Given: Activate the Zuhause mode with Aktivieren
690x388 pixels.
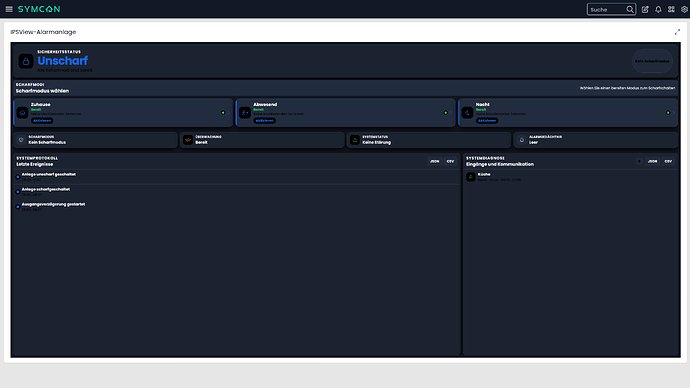Looking at the screenshot, I should [x=42, y=121].
